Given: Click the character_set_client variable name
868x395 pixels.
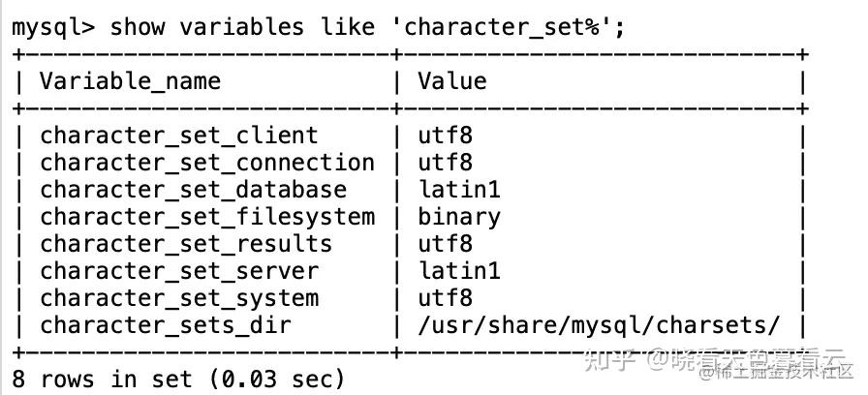Looking at the screenshot, I should 179,137.
